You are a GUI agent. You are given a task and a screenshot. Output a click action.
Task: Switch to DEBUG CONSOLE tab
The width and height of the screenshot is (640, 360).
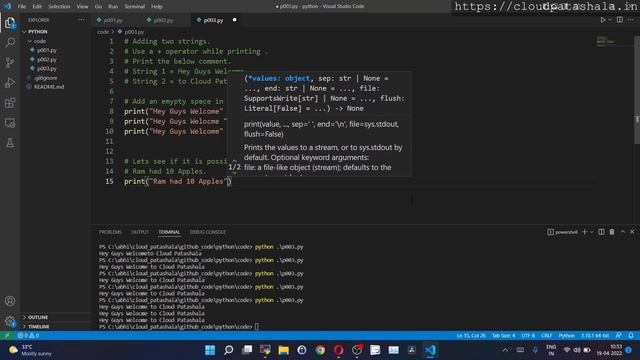tap(208, 232)
